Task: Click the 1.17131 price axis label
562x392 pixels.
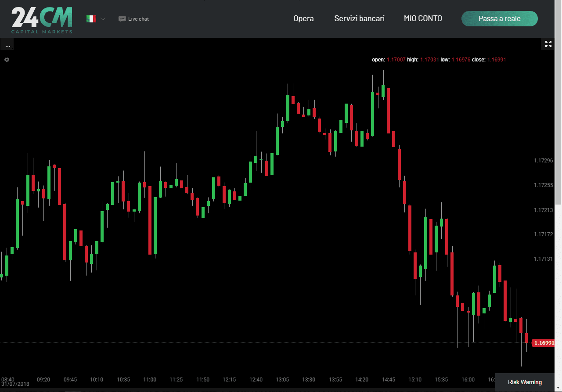Action: [x=543, y=259]
